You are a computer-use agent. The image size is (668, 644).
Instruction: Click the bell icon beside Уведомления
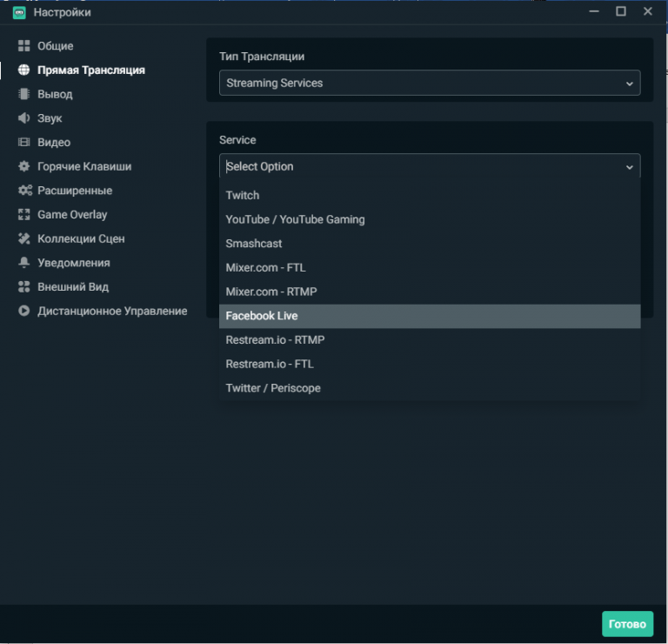(x=24, y=263)
